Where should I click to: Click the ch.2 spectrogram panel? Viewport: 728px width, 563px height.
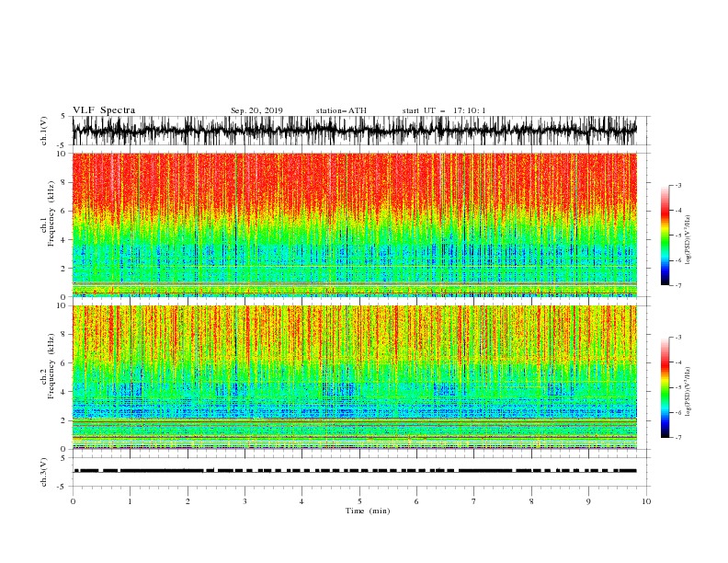coord(355,377)
